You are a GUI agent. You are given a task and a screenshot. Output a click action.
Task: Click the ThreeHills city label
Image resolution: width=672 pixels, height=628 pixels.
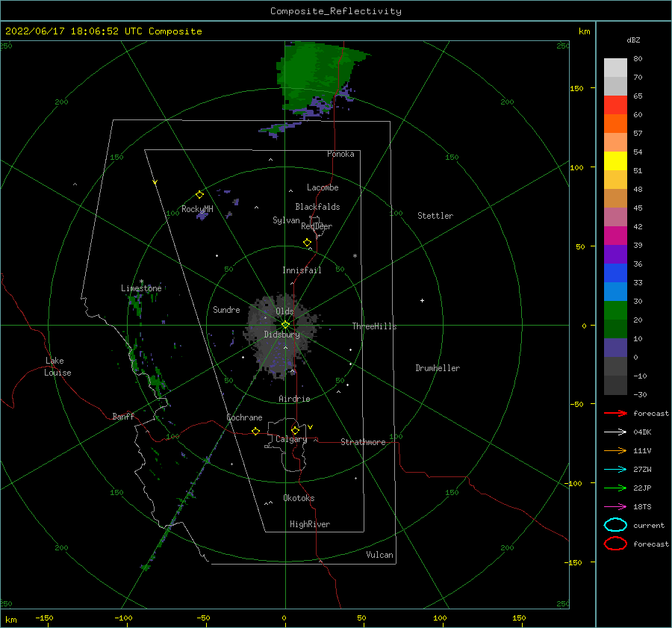(375, 326)
